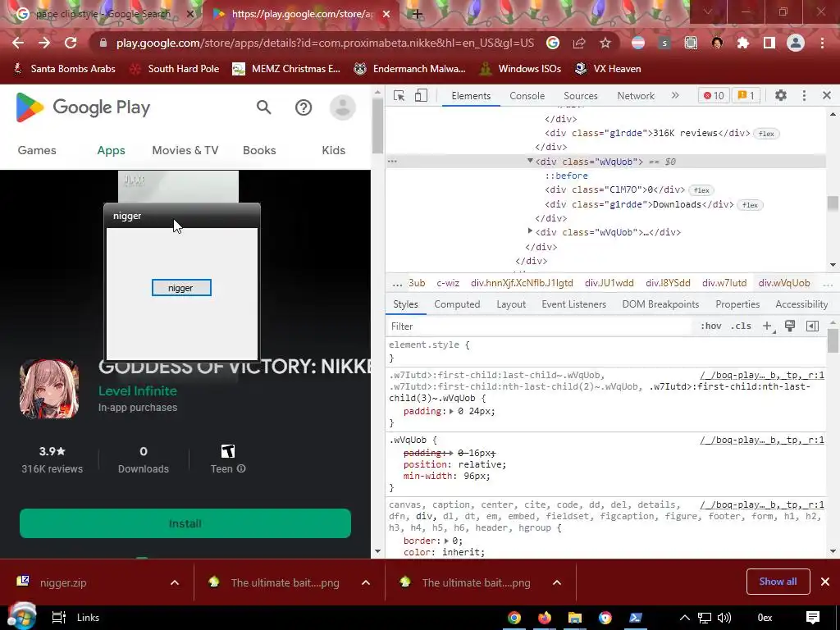Click the browser back arrow
The image size is (840, 630).
click(18, 43)
